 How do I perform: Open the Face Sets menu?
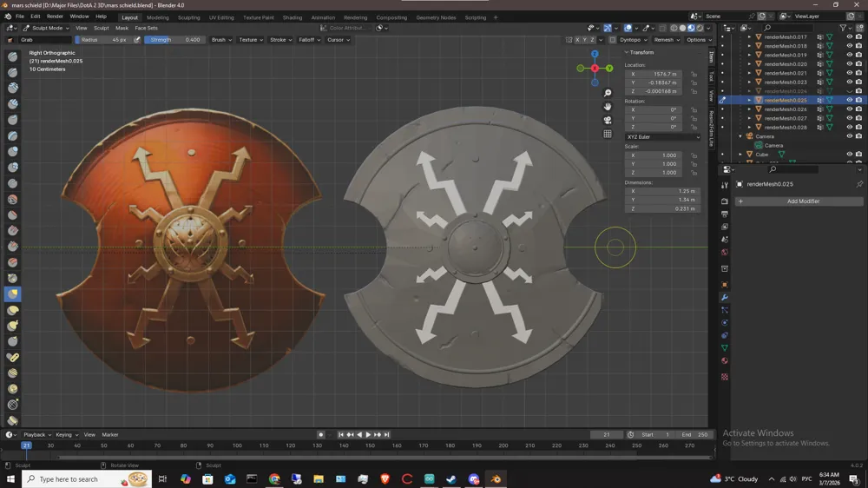click(x=146, y=28)
